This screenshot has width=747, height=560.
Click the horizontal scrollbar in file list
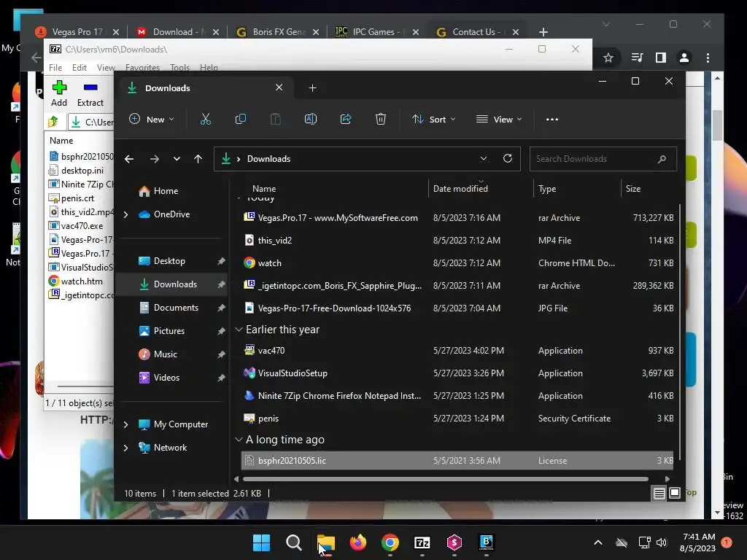pos(445,479)
